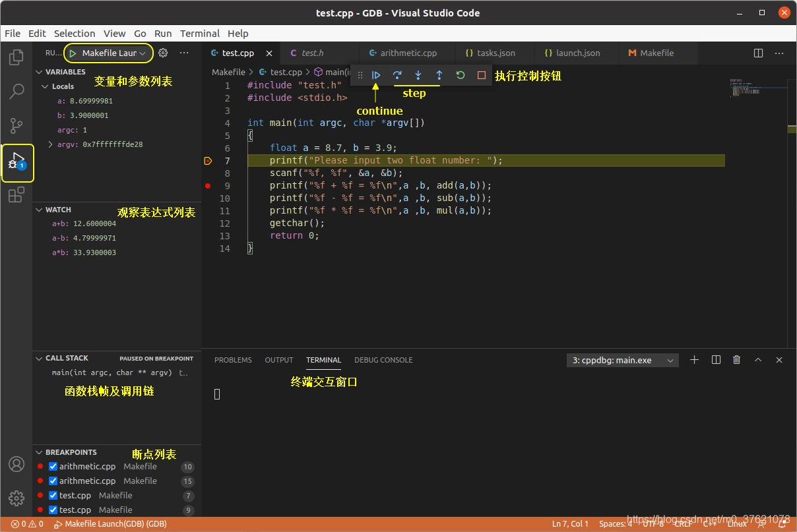Toggle breakpoint on line 9

[208, 186]
